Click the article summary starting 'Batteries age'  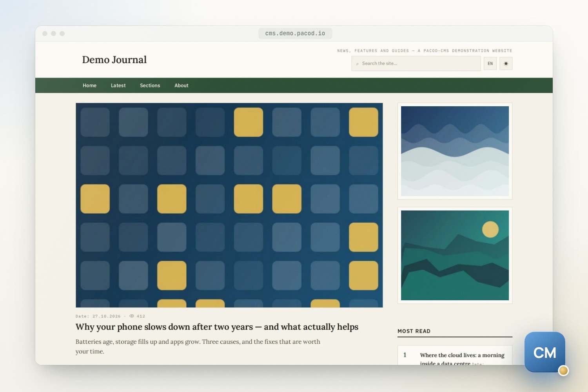coord(198,347)
